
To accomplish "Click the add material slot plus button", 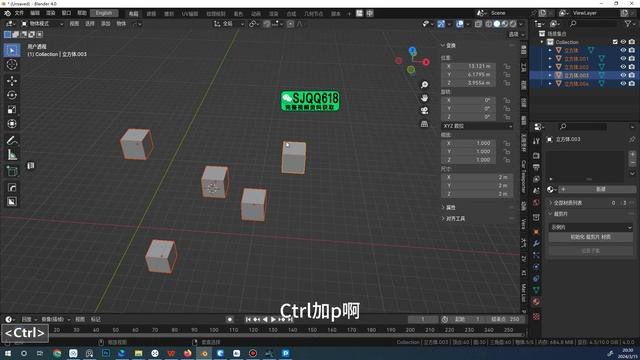I will (632, 154).
